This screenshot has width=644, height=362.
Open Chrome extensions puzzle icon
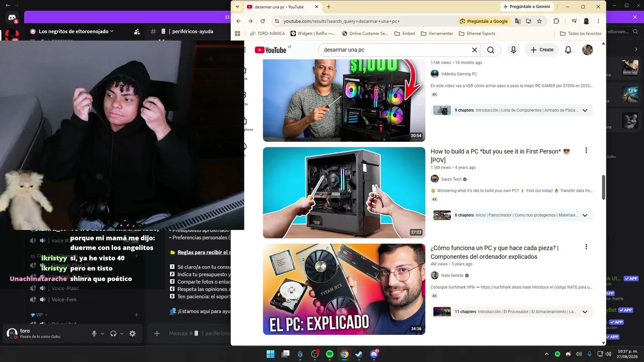point(556,21)
